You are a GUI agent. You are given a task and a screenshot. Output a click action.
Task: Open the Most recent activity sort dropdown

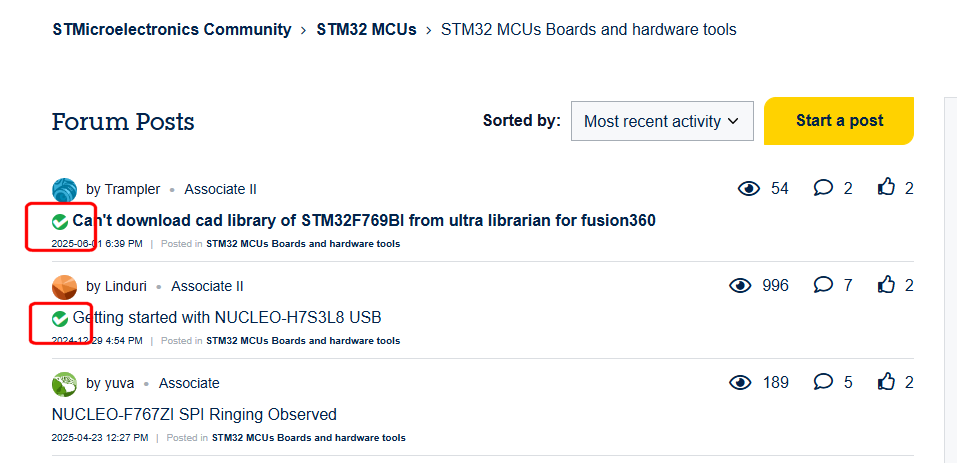662,121
